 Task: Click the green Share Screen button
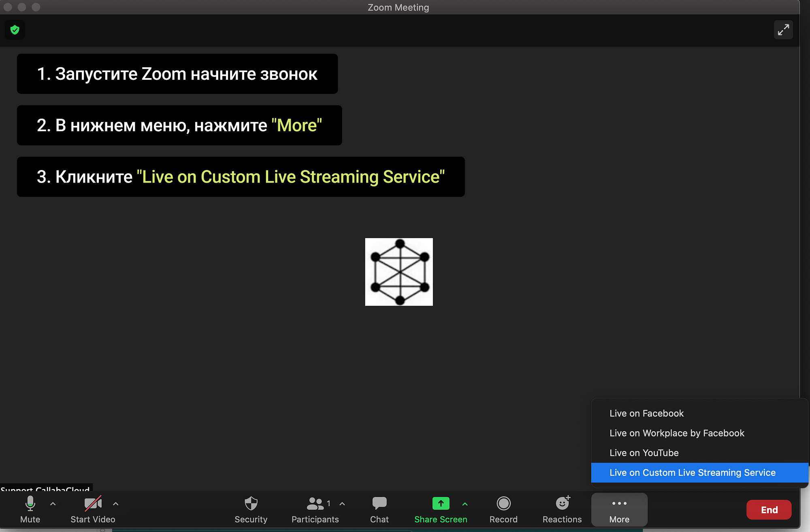[441, 510]
